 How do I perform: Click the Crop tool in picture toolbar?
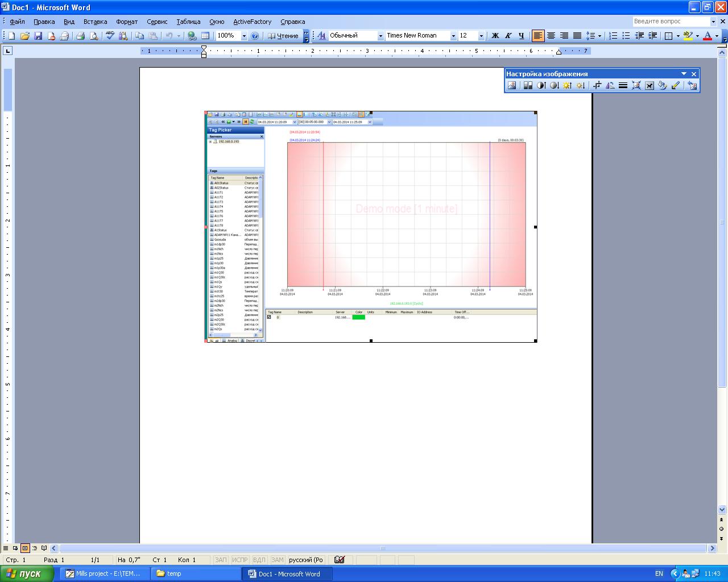[597, 85]
